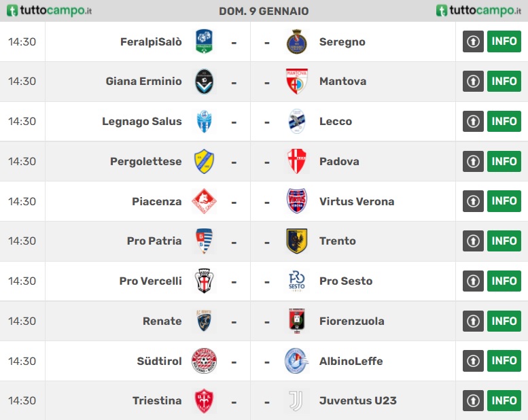
Task: Click the Juventus U23 logo
Action: [297, 401]
